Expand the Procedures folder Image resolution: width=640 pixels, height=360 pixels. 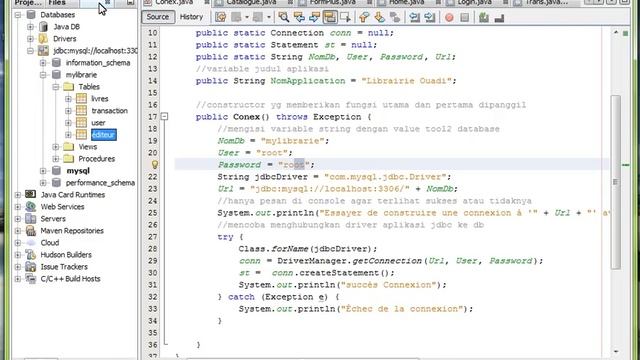click(x=56, y=159)
